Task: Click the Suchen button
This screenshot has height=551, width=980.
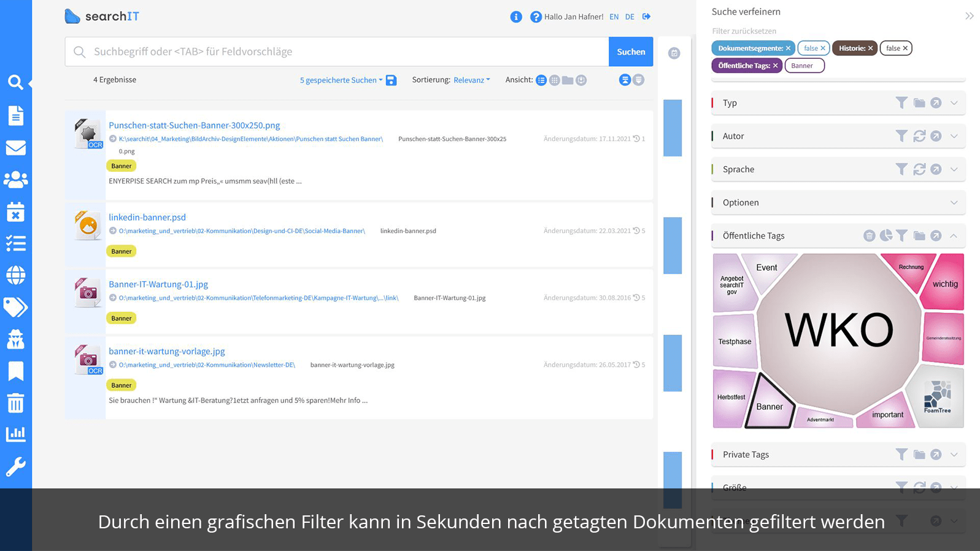Action: pos(631,52)
